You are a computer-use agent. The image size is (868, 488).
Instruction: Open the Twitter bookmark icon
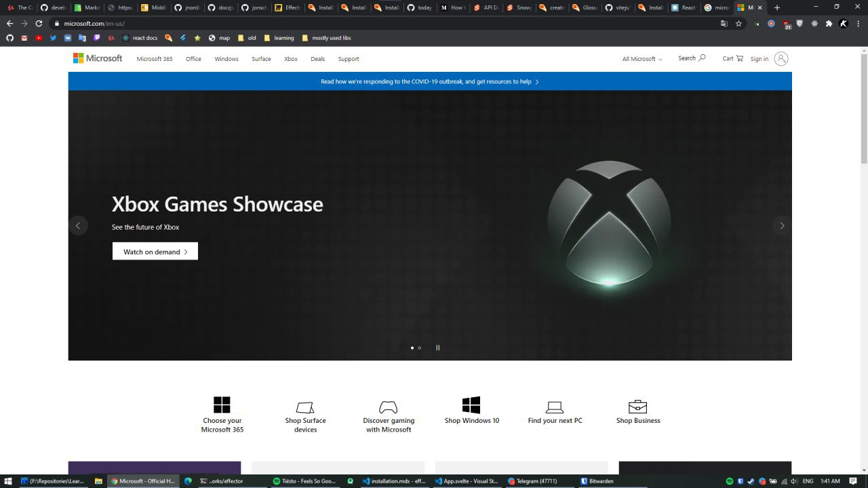[53, 38]
